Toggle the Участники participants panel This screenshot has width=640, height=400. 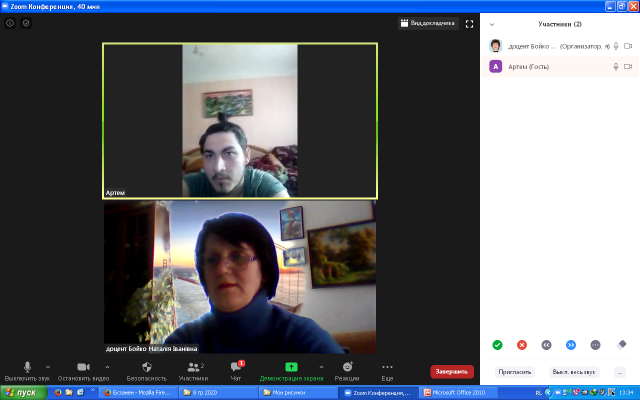click(193, 371)
